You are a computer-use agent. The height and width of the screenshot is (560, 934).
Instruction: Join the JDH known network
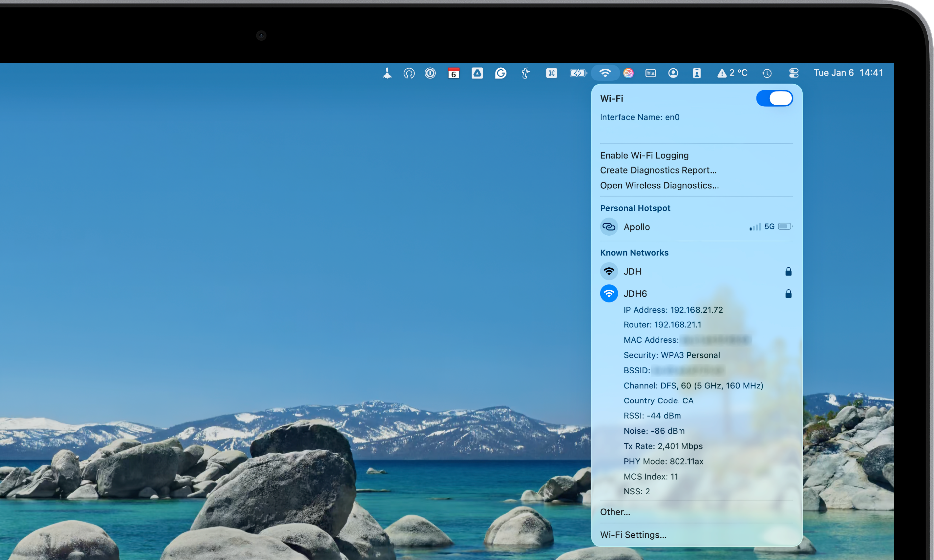tap(632, 271)
